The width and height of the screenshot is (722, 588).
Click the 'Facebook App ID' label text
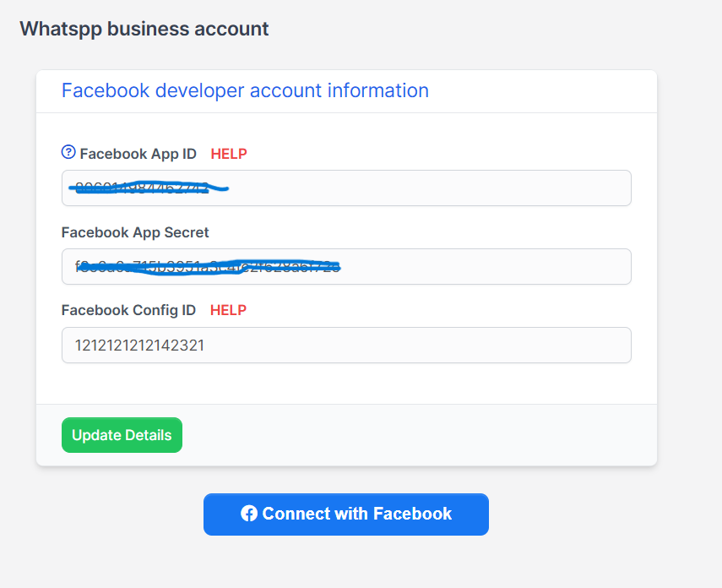138,154
